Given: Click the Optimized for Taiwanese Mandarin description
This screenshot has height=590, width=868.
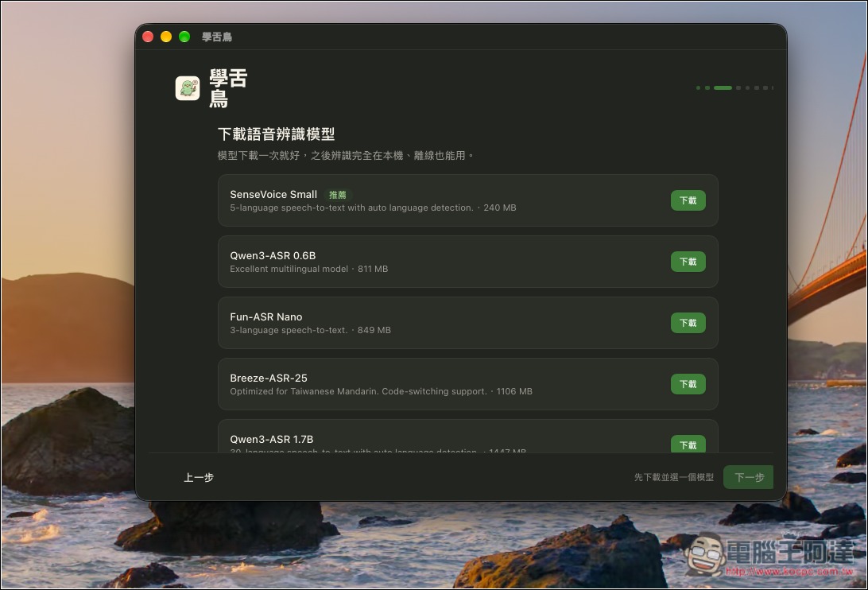Looking at the screenshot, I should coord(382,391).
